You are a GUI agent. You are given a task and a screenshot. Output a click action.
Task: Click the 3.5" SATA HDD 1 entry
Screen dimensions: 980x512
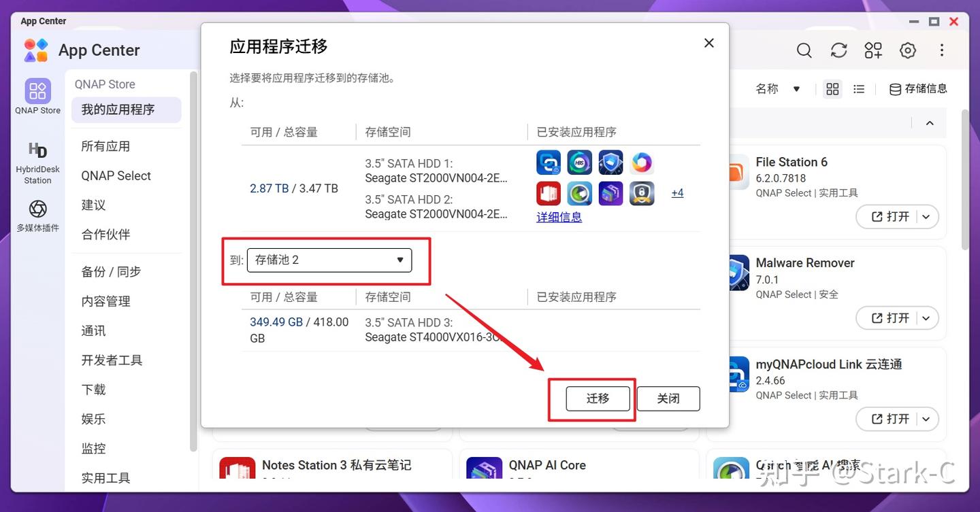click(436, 171)
